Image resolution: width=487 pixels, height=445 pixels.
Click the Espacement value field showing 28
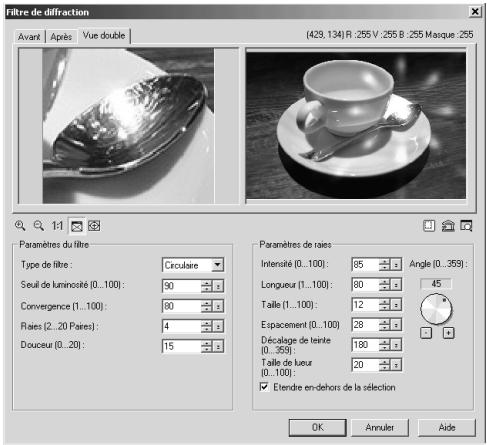coord(366,325)
